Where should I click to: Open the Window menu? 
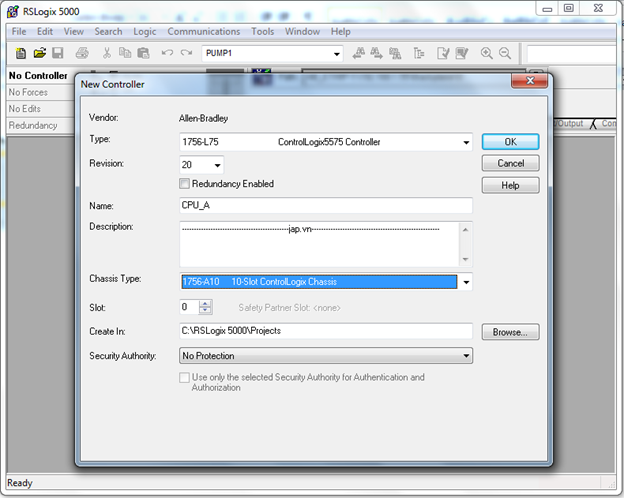pyautogui.click(x=302, y=31)
